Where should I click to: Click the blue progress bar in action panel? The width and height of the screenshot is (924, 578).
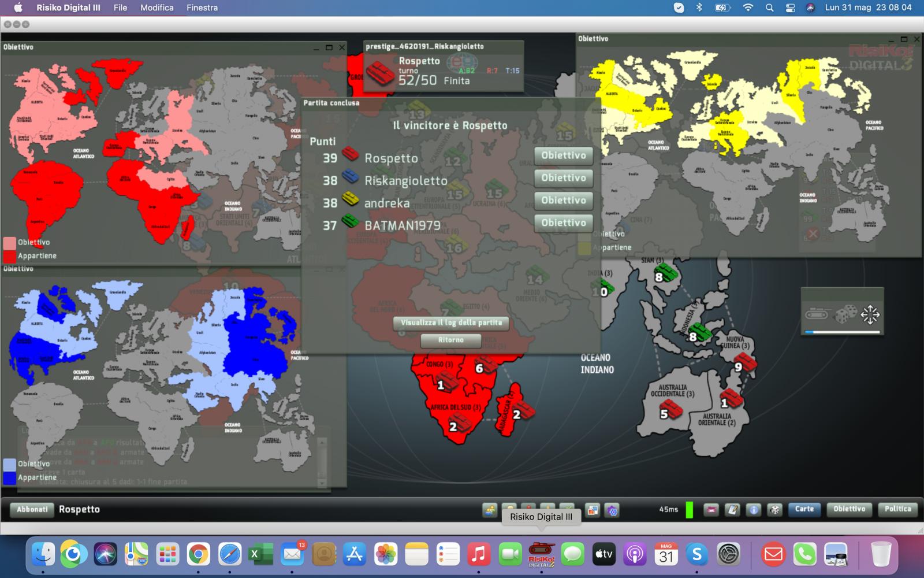click(842, 332)
